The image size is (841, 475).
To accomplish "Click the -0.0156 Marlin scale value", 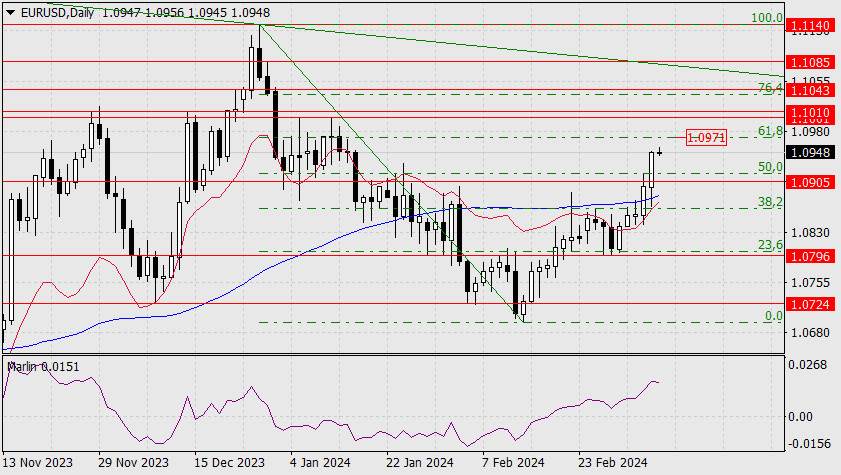I will click(x=808, y=444).
